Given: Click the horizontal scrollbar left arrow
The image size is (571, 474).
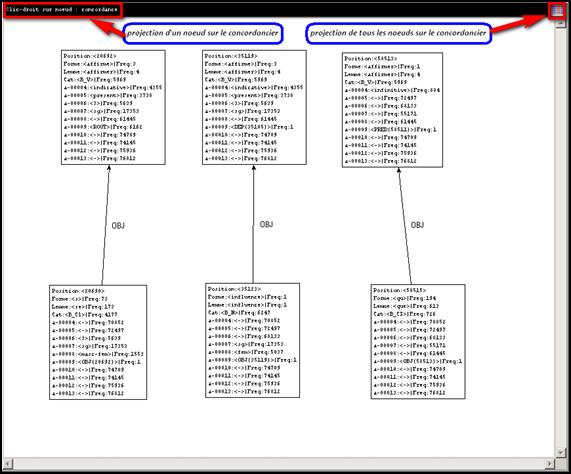Looking at the screenshot, I should click(x=8, y=463).
